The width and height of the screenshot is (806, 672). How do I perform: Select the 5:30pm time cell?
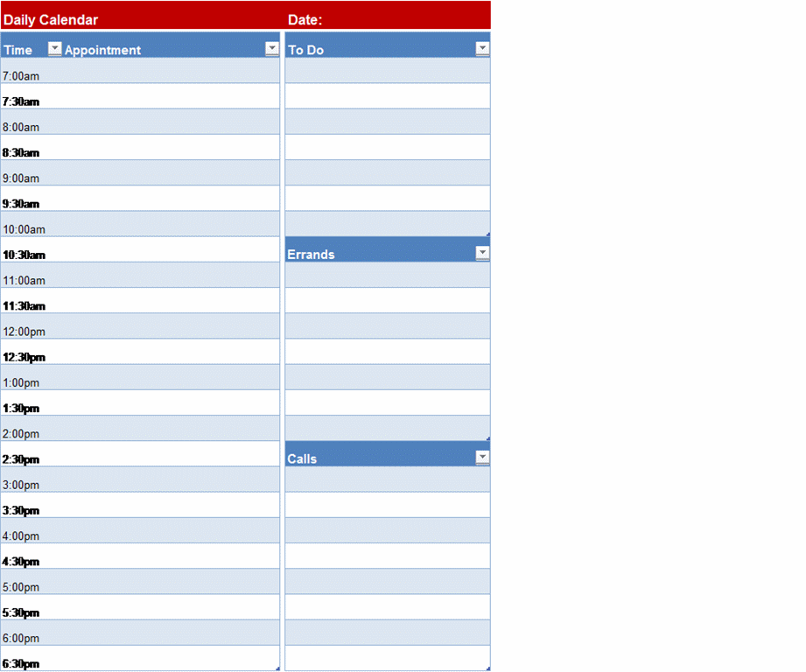point(32,607)
